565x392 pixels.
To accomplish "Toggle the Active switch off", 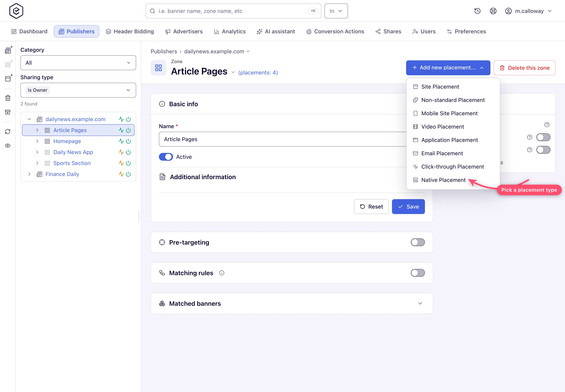I will (x=166, y=157).
